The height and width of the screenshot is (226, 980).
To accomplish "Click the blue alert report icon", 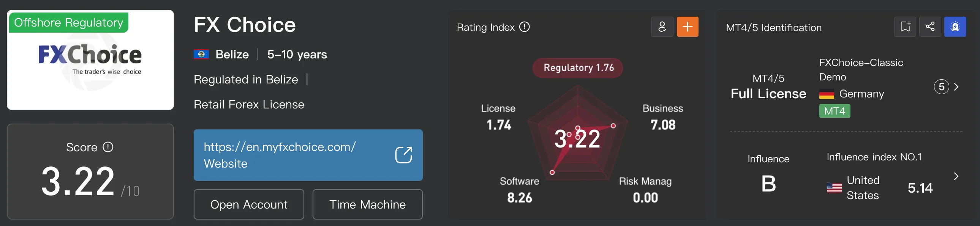I will pos(955,27).
